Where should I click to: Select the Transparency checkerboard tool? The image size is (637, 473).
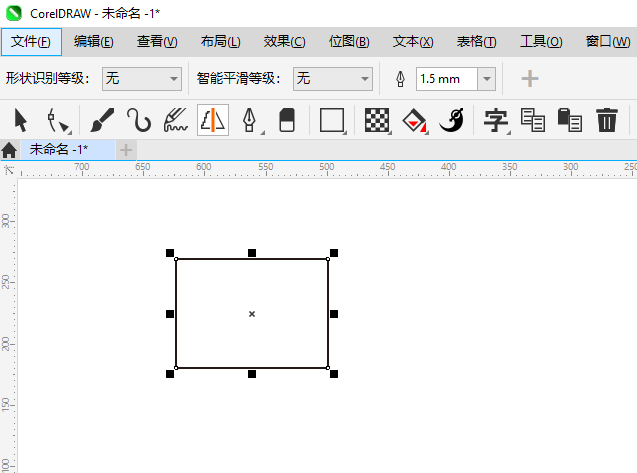pos(377,120)
